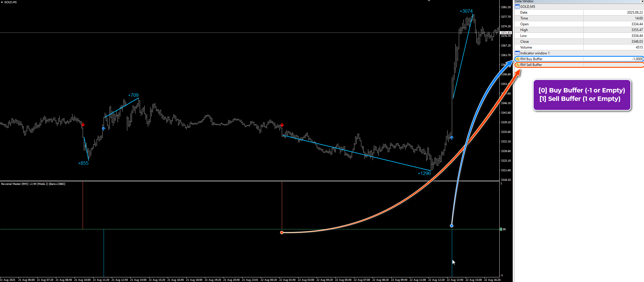Image resolution: width=644 pixels, height=282 pixels.
Task: Click the blue dot marker in the indicator pane
Action: (452, 226)
